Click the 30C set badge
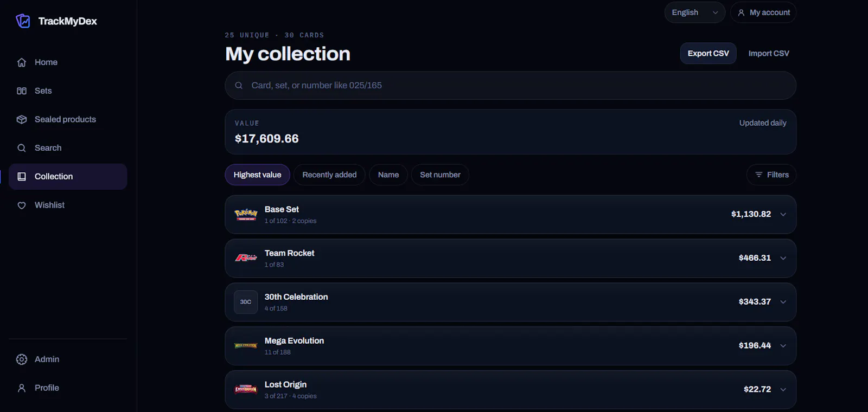The width and height of the screenshot is (868, 412). tap(246, 302)
